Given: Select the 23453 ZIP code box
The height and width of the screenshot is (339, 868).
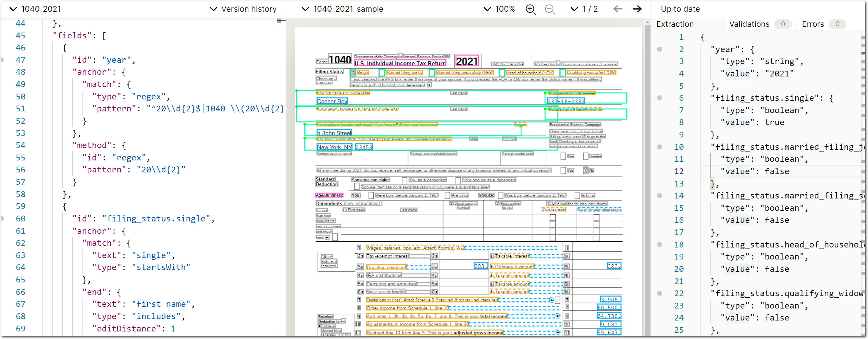Looking at the screenshot, I should (363, 147).
